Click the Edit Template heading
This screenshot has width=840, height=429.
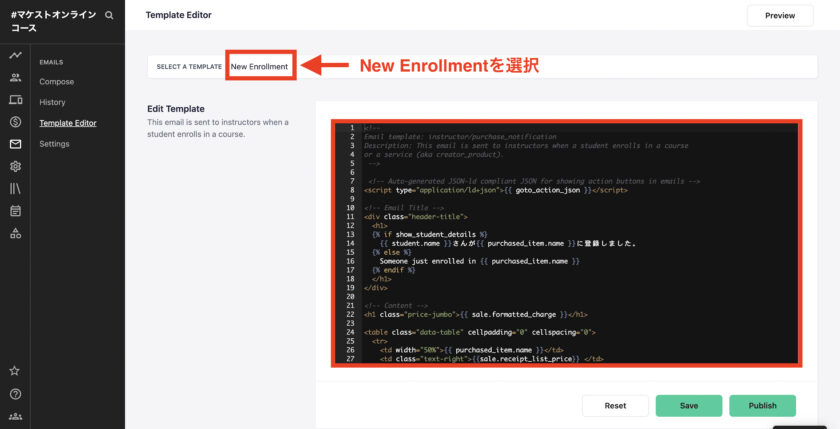point(176,109)
